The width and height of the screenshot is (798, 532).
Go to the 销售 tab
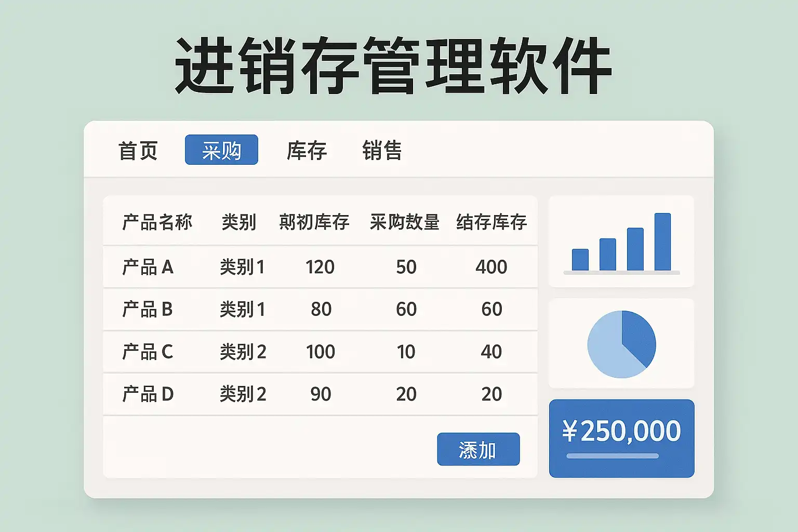click(x=382, y=151)
